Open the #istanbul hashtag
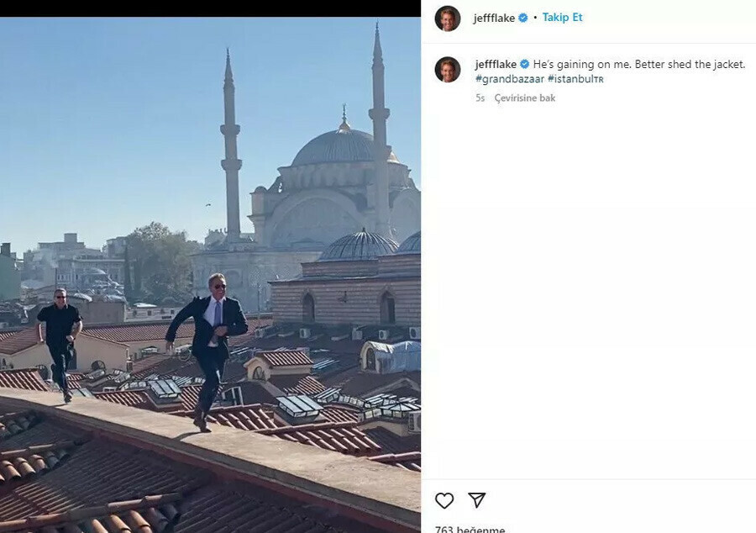The width and height of the screenshot is (756, 533). click(575, 79)
